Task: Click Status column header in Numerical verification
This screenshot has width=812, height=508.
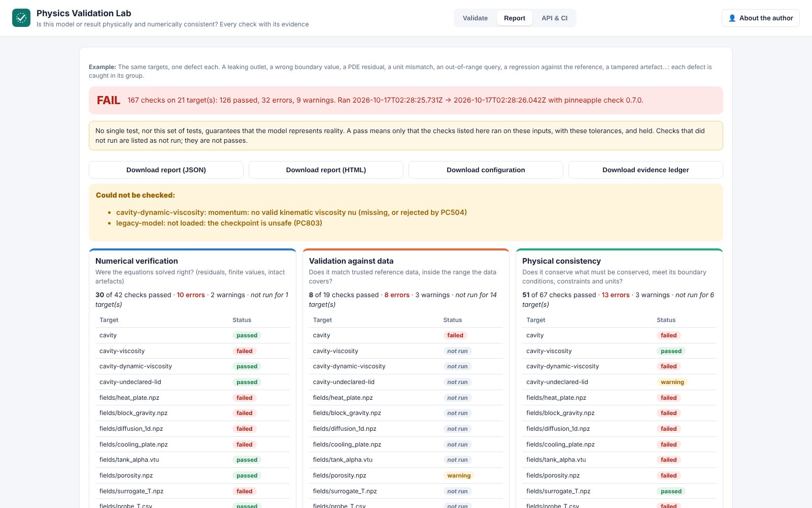Action: click(242, 320)
